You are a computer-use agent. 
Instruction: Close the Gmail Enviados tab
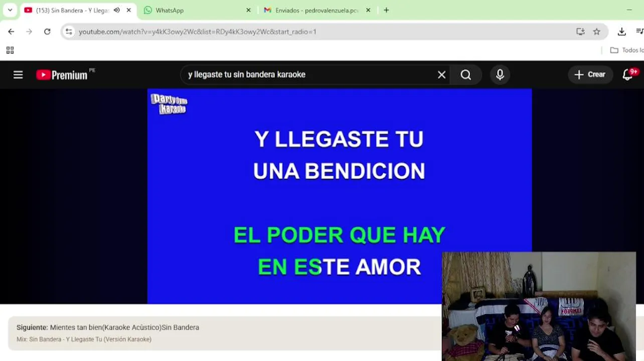pyautogui.click(x=368, y=10)
